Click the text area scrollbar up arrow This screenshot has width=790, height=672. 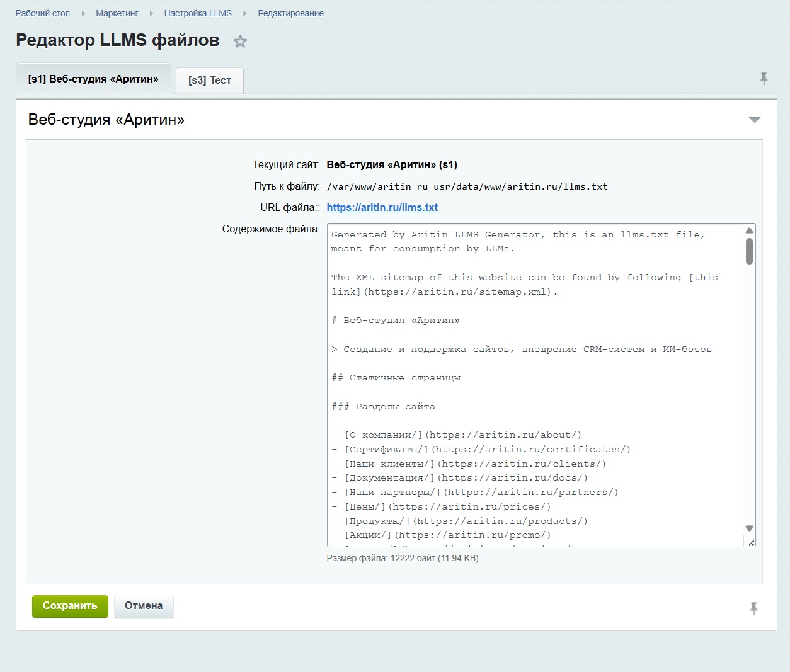pyautogui.click(x=749, y=231)
